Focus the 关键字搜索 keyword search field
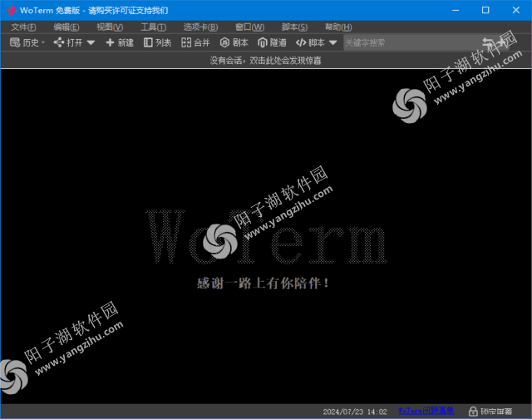 (x=426, y=42)
